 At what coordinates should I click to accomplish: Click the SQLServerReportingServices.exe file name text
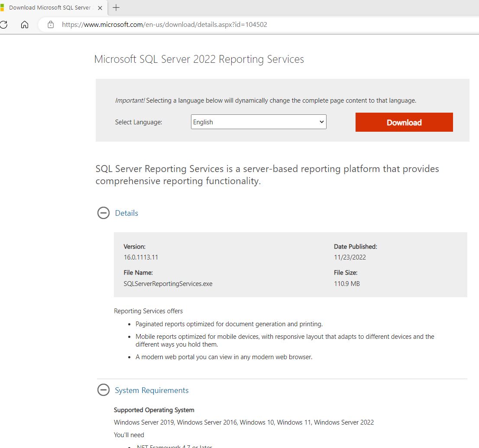pos(168,284)
